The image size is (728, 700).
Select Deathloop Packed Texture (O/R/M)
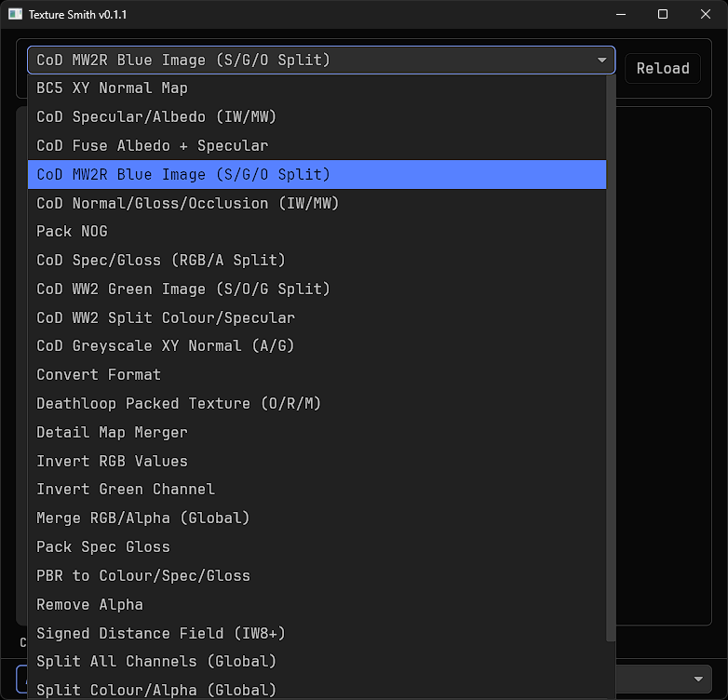(317, 404)
